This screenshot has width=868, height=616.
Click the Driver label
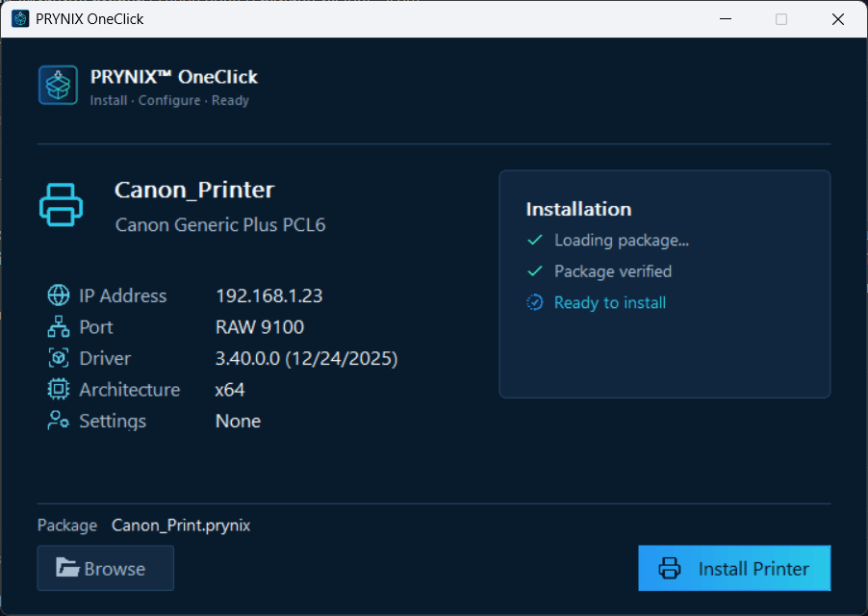pos(105,359)
